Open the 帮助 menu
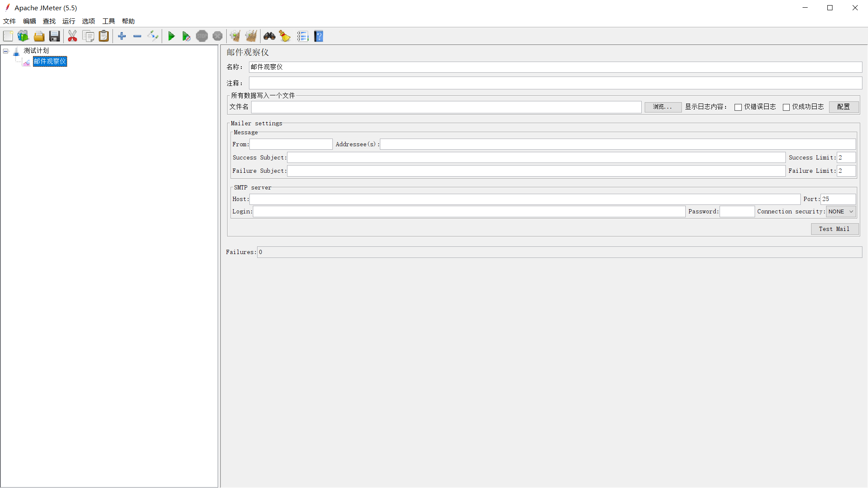The height and width of the screenshot is (488, 868). [128, 21]
